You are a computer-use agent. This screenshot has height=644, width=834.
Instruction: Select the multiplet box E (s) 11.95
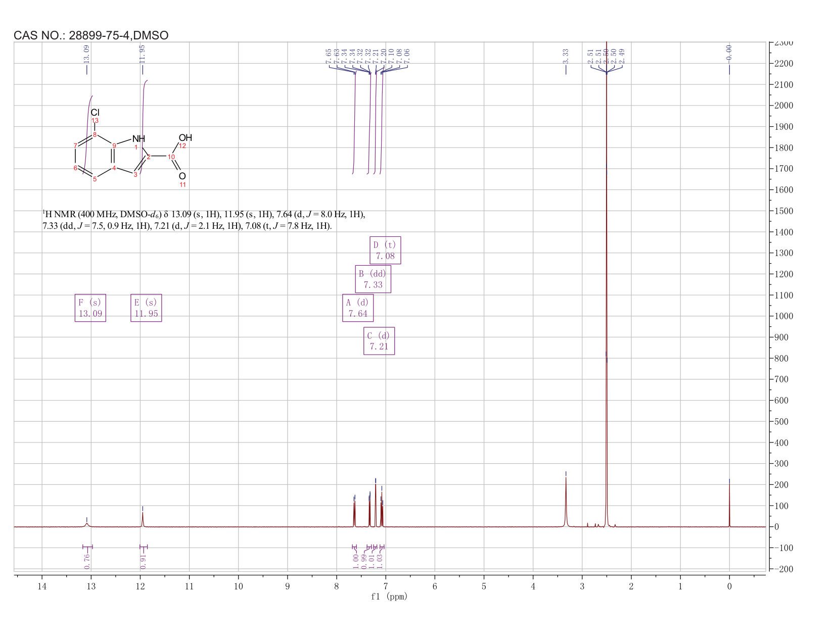pyautogui.click(x=146, y=308)
